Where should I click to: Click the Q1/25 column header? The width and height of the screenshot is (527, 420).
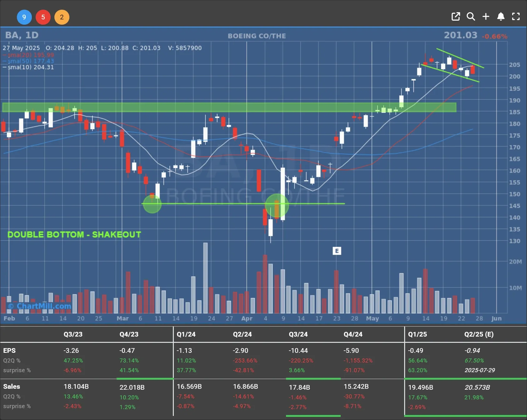[418, 334]
